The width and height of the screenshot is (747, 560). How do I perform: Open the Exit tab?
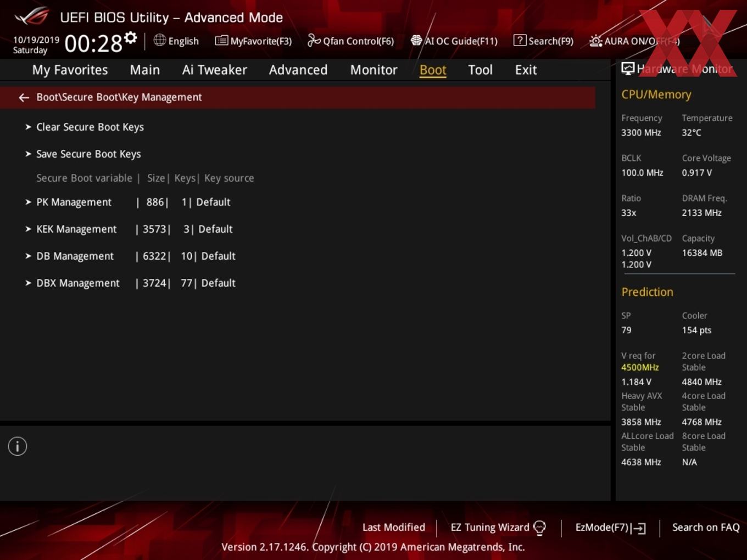coord(526,70)
